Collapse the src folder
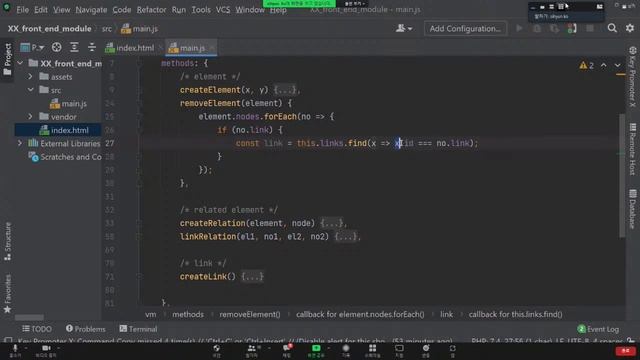Viewport: 640px width, 360px height. (30, 90)
